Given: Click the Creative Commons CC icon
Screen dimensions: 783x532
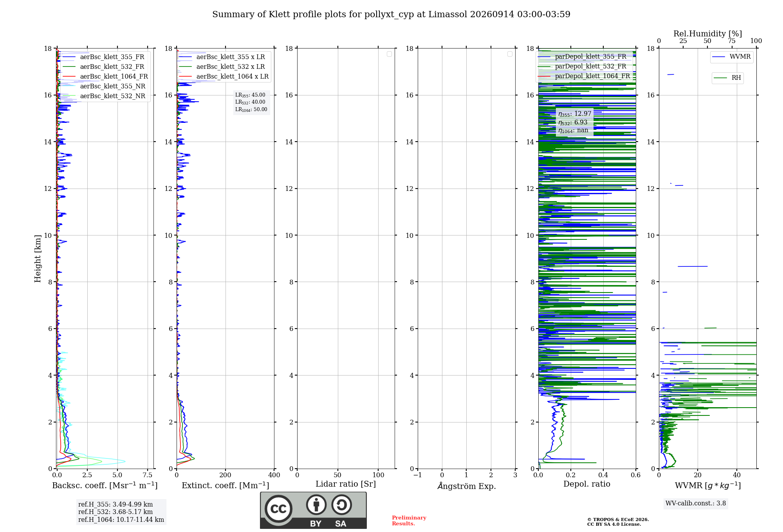Looking at the screenshot, I should 278,509.
